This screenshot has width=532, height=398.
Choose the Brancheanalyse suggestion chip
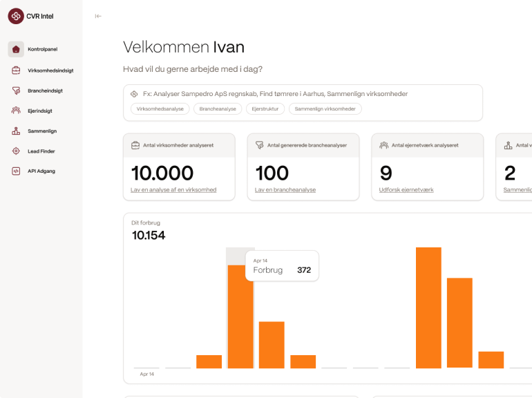coord(218,109)
